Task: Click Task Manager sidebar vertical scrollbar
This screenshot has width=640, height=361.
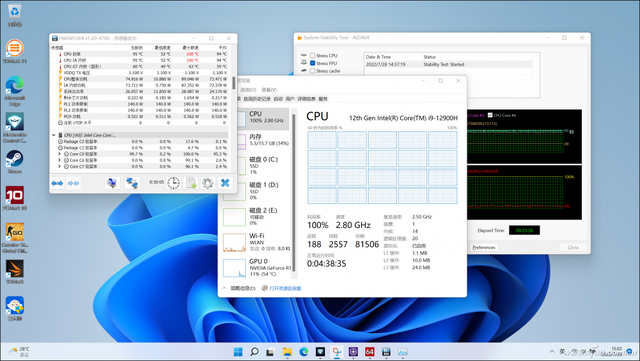Action: click(x=293, y=192)
